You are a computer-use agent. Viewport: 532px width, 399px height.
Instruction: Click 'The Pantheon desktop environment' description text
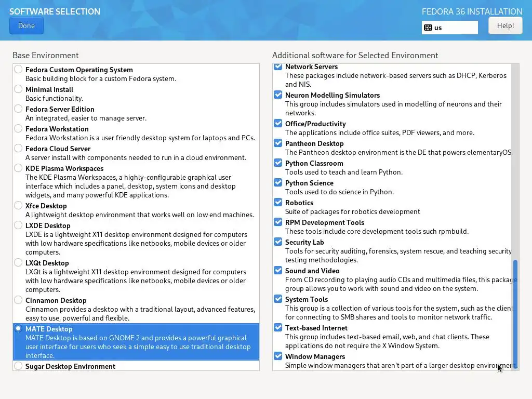coord(398,152)
